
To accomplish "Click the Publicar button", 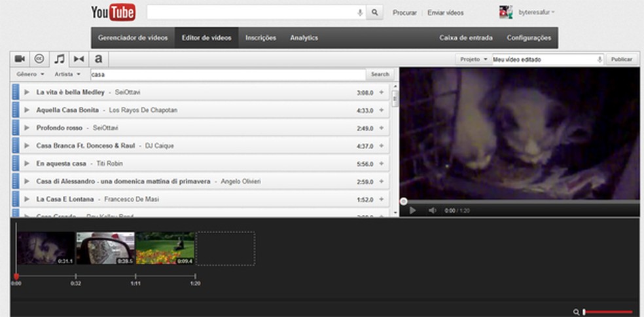I will [621, 60].
